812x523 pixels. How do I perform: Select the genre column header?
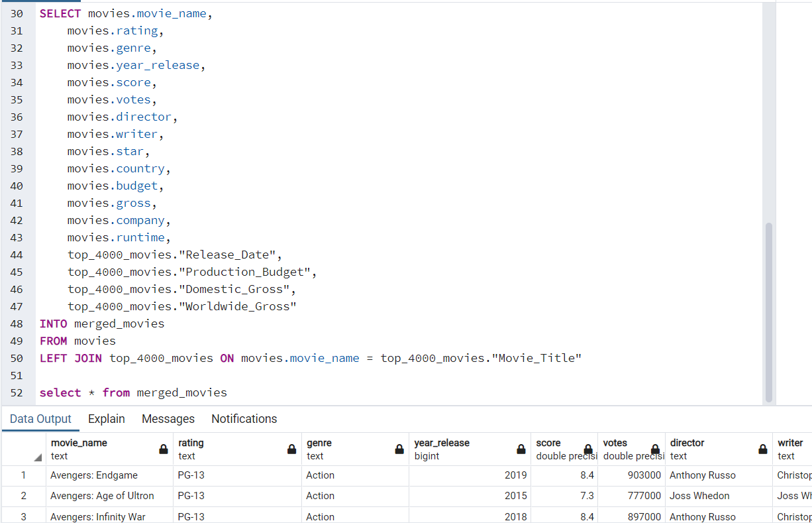[x=354, y=449]
